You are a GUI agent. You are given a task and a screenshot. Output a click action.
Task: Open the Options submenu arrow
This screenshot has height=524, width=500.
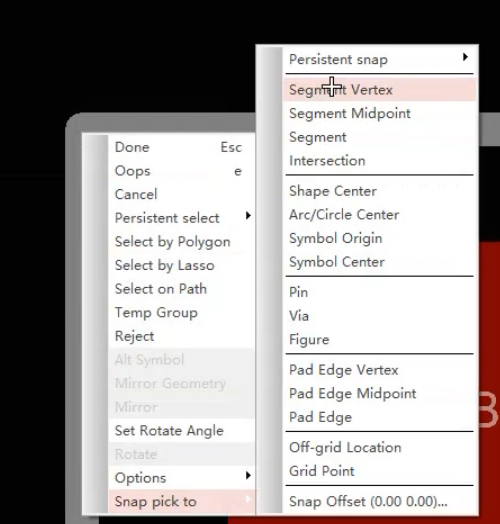pyautogui.click(x=248, y=476)
